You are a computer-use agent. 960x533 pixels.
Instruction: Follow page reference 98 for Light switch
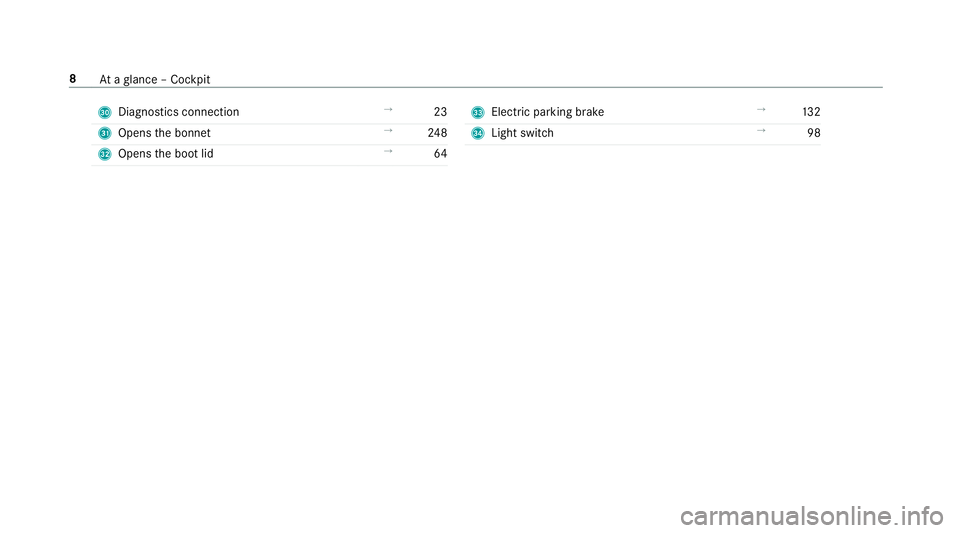click(x=814, y=133)
